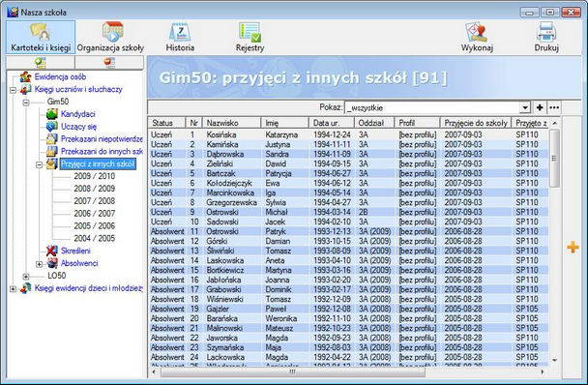Select row with surname Bortkiewicz

click(x=349, y=270)
